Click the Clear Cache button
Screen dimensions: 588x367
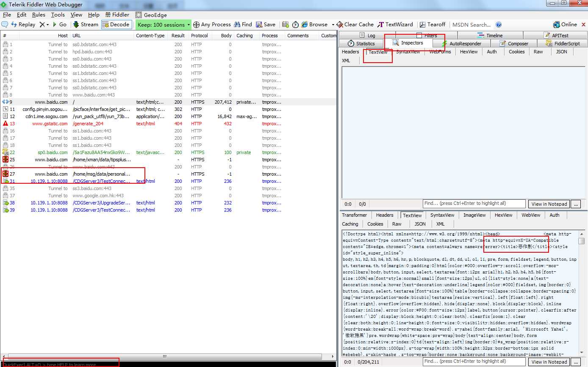coord(355,25)
